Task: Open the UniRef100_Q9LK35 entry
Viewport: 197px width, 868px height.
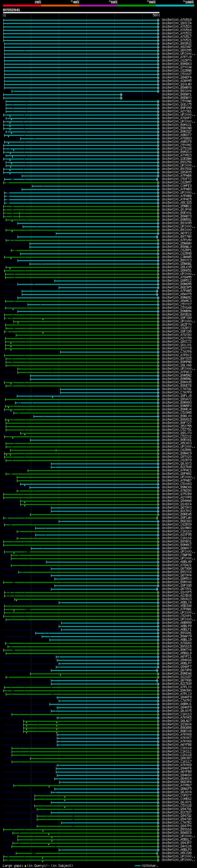Action: [177, 267]
